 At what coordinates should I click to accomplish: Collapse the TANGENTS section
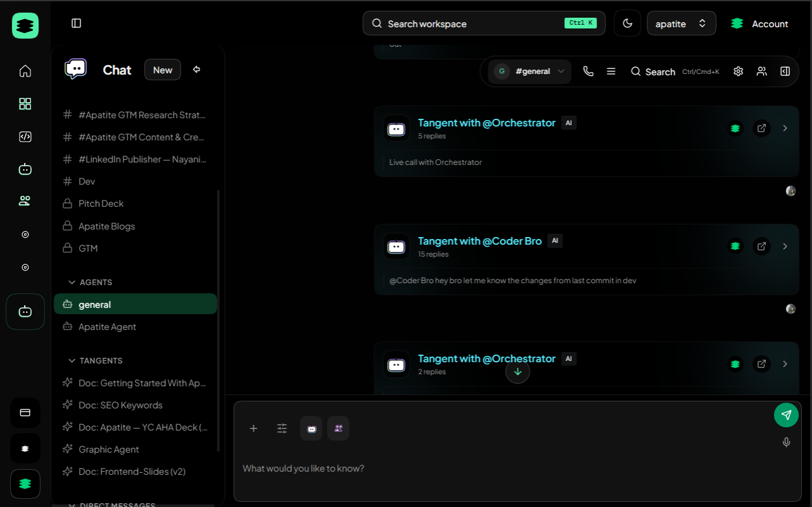(95, 360)
